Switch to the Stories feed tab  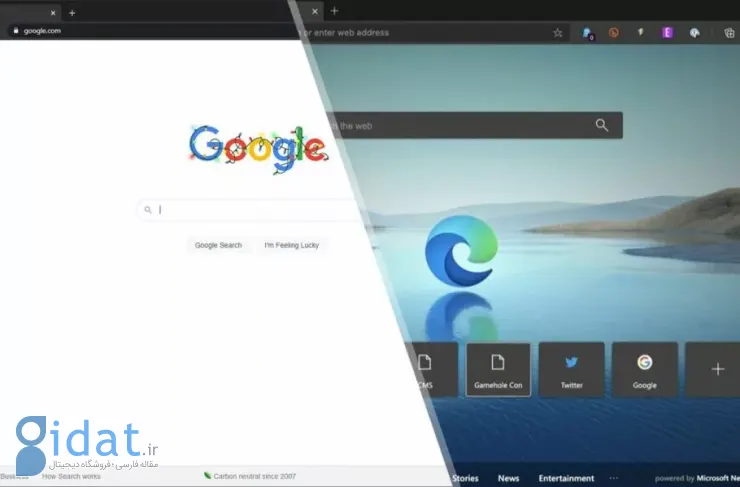[465, 479]
